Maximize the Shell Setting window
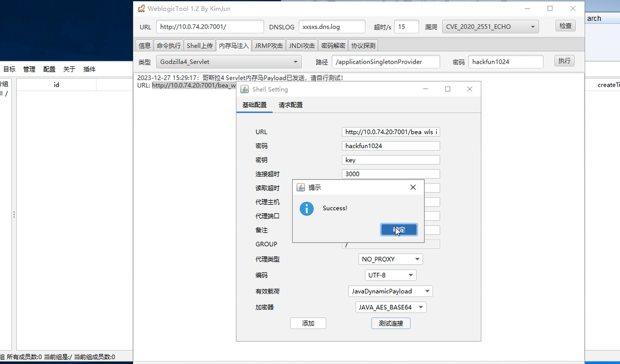The height and width of the screenshot is (364, 620). 448,89
